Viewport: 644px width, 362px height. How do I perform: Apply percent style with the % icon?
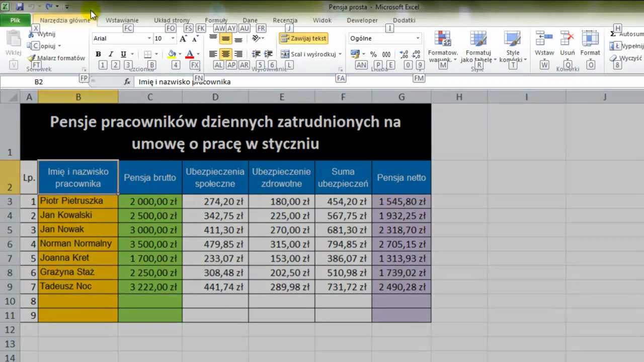pos(373,54)
